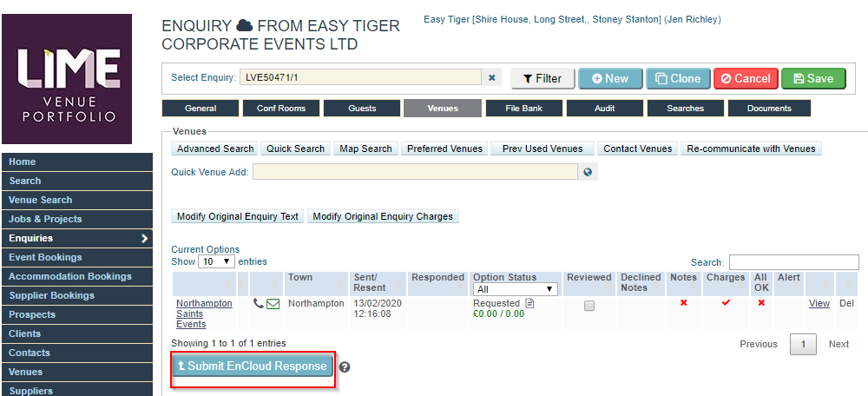Image resolution: width=868 pixels, height=396 pixels.
Task: Click the Enquiries sidebar chevron arrow
Action: tap(144, 239)
